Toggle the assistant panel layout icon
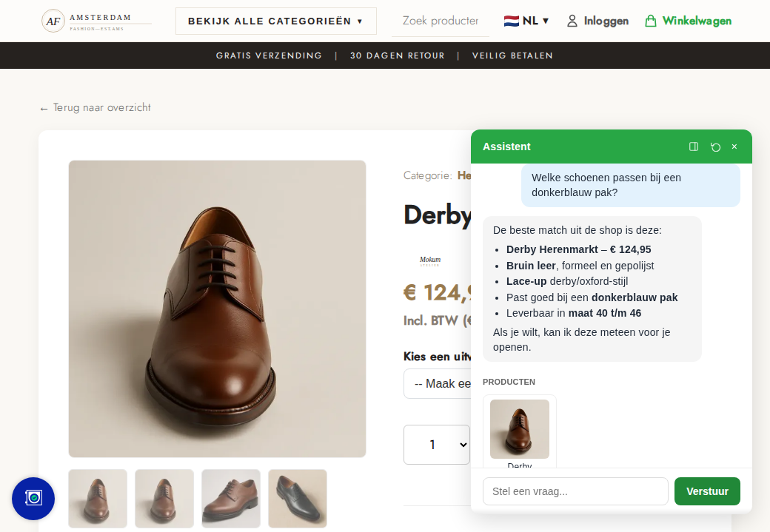770x532 pixels. [x=694, y=147]
